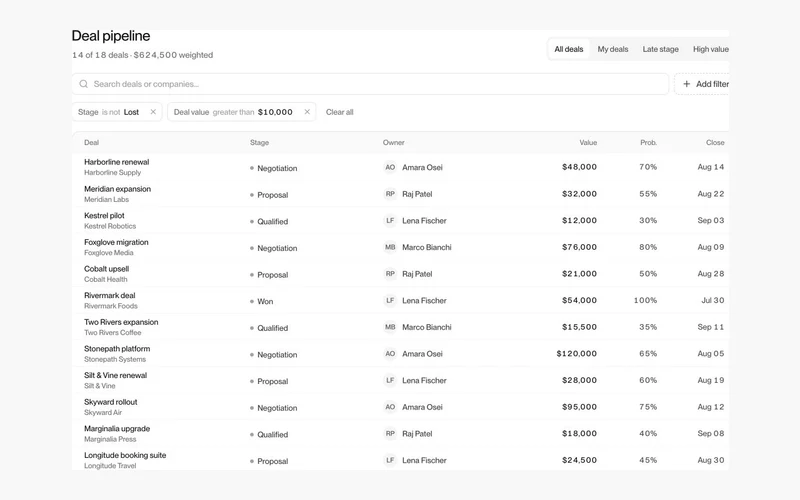Click LF avatar in Kestrel pilot row
This screenshot has width=800, height=500.
coord(390,220)
